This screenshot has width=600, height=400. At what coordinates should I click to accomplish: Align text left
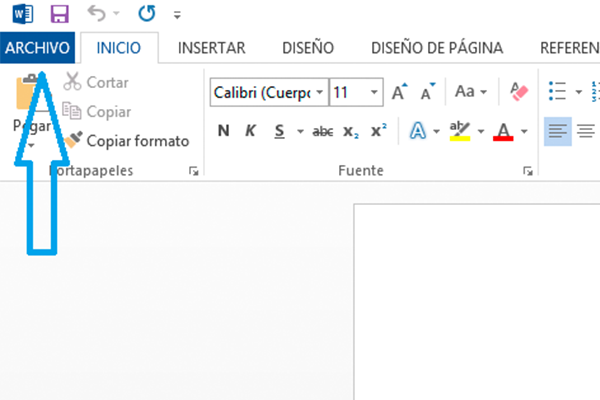point(558,131)
